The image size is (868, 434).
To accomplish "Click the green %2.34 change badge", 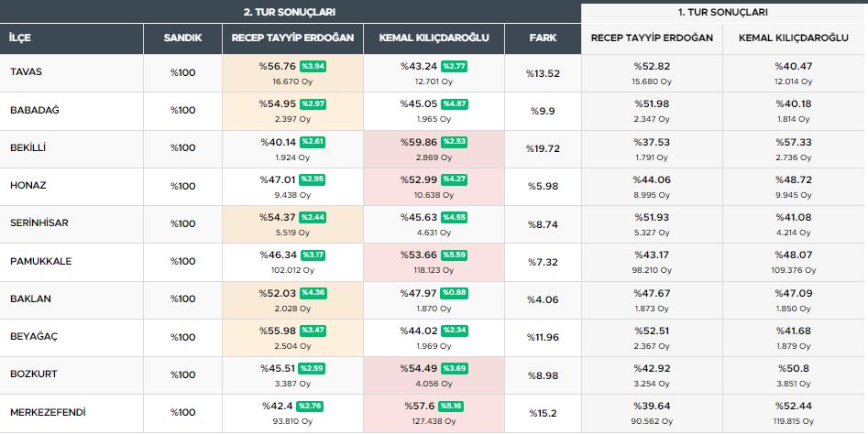I will pyautogui.click(x=455, y=330).
